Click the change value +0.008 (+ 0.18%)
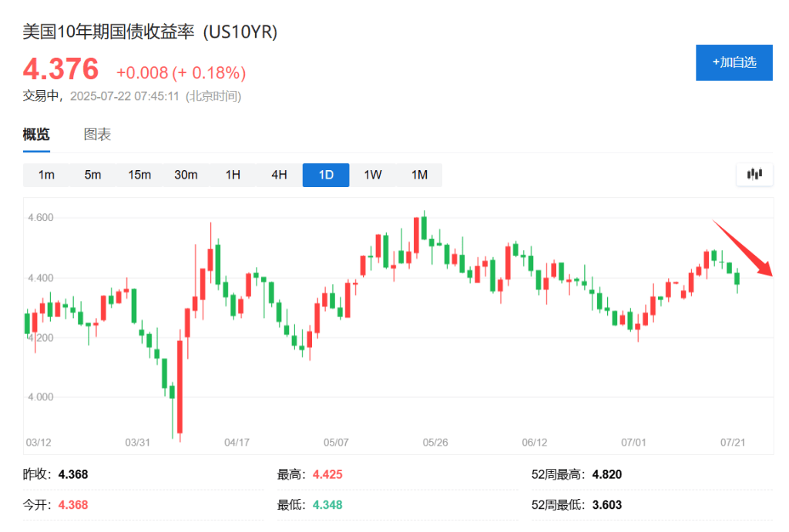This screenshot has height=532, width=789. pos(181,73)
